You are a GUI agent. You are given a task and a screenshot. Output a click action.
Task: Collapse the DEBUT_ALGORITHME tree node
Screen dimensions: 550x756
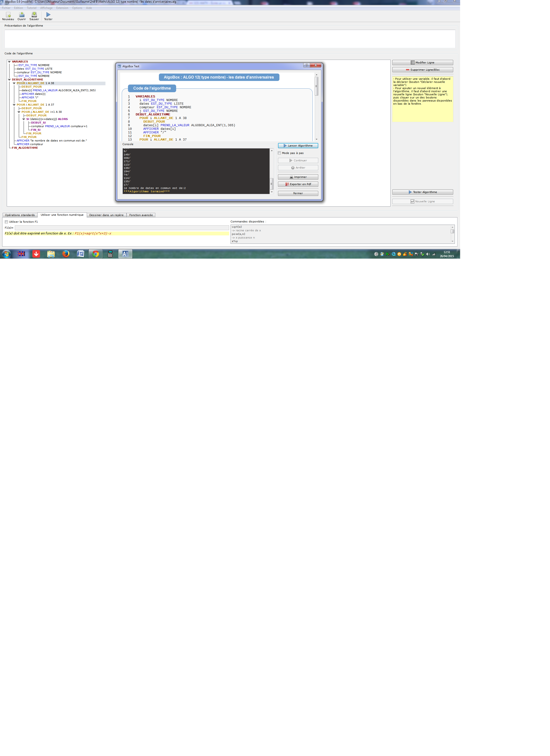click(9, 80)
